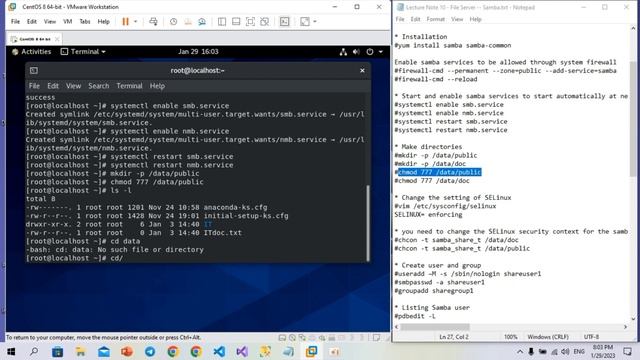Click the ITdoc.txt entry in terminal listing

222,233
